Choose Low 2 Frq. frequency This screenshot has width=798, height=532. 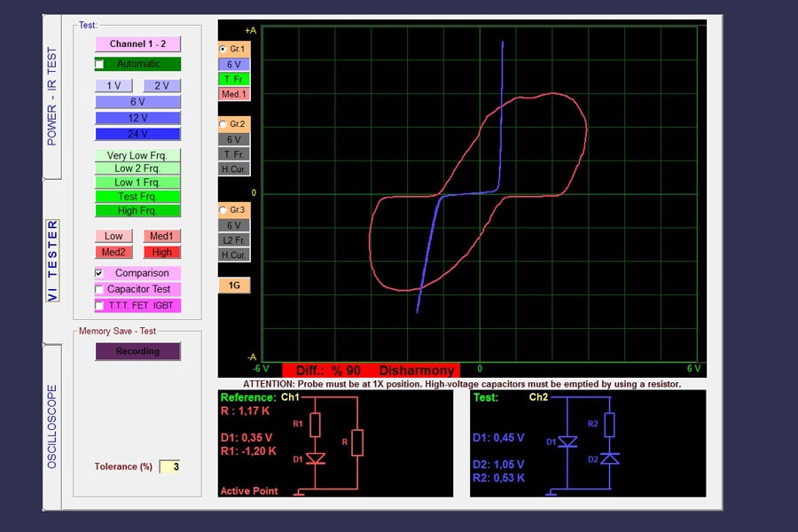pos(137,168)
